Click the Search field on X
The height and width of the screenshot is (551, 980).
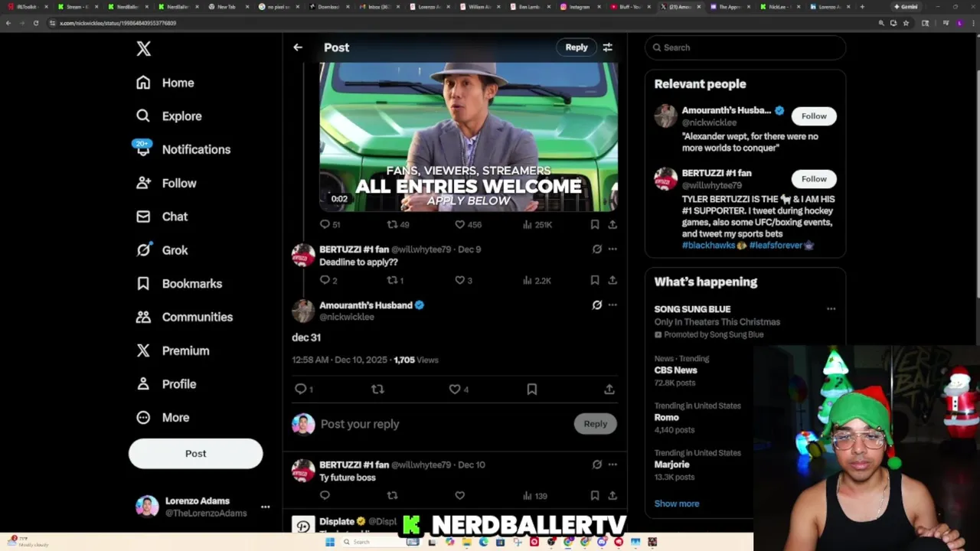point(746,47)
